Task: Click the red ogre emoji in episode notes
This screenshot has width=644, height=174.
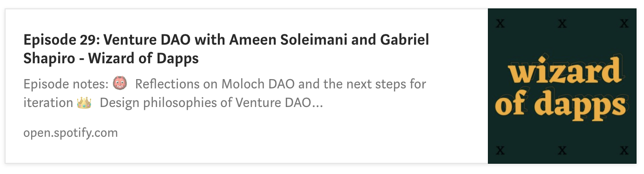Action: 119,85
